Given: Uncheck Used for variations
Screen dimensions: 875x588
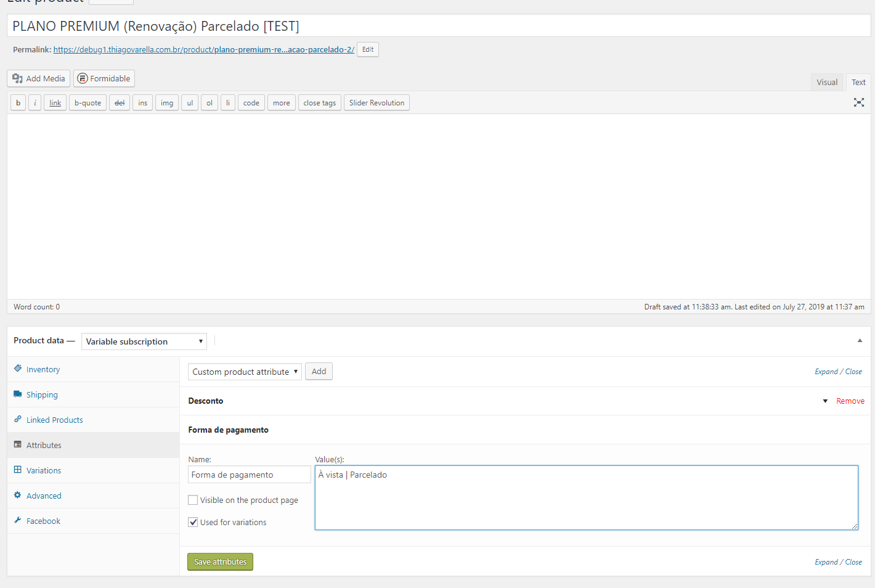Looking at the screenshot, I should point(193,522).
